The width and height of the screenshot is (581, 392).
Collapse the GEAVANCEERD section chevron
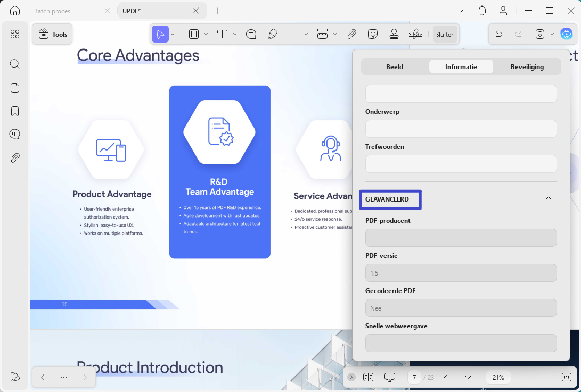(549, 198)
